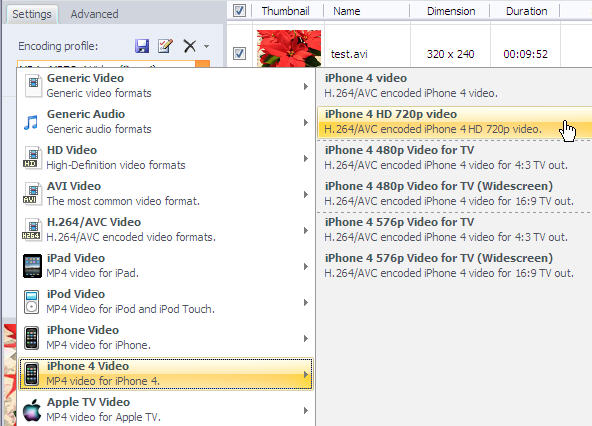Sort the list by the Dimension column header
Screen dimensions: 592x426
(x=451, y=11)
